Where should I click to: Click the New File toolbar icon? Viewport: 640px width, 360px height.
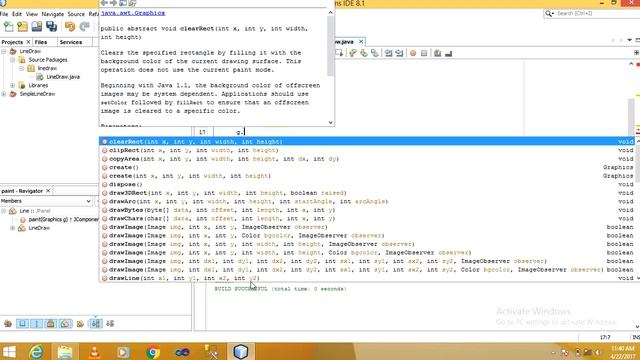[9, 27]
